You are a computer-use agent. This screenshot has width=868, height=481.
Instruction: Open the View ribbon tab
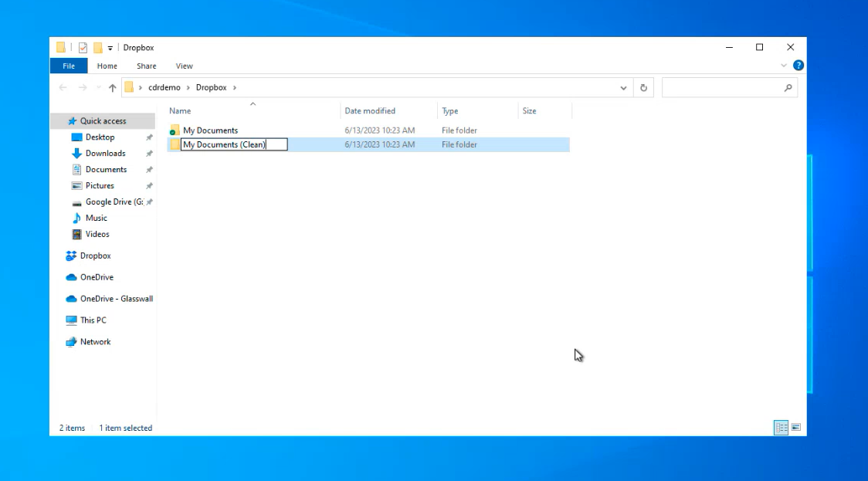(184, 66)
